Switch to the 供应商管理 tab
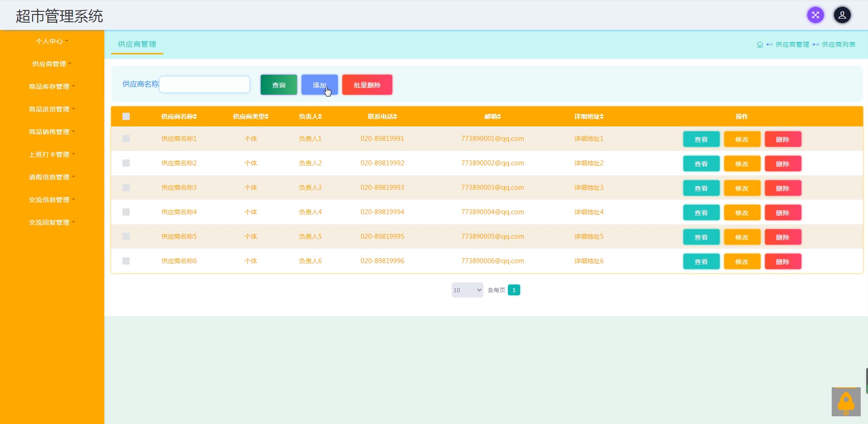 (x=137, y=44)
